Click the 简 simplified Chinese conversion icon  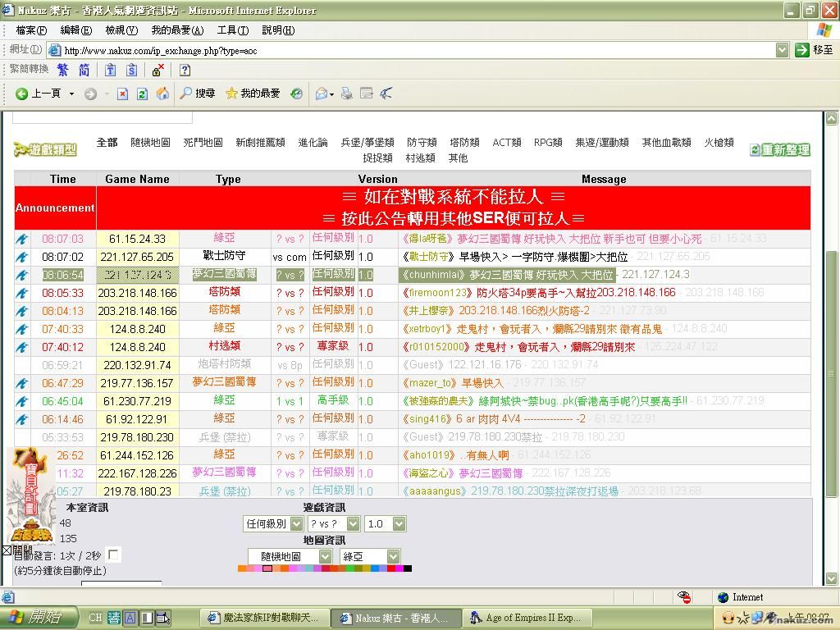pos(84,70)
